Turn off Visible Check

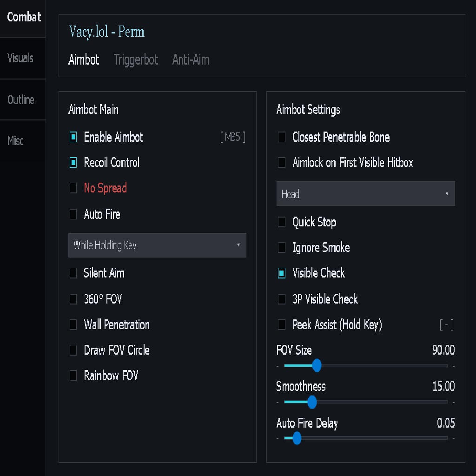click(x=281, y=273)
